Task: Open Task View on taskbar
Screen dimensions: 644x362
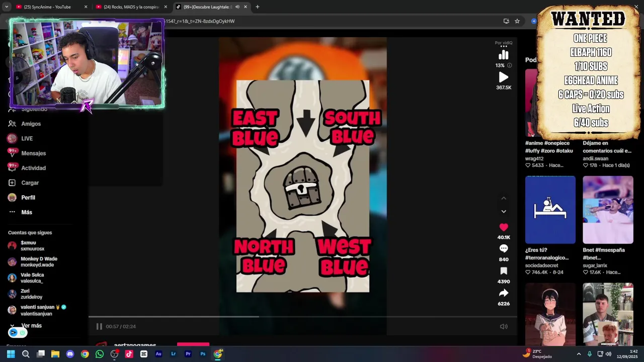Action: pos(41,354)
